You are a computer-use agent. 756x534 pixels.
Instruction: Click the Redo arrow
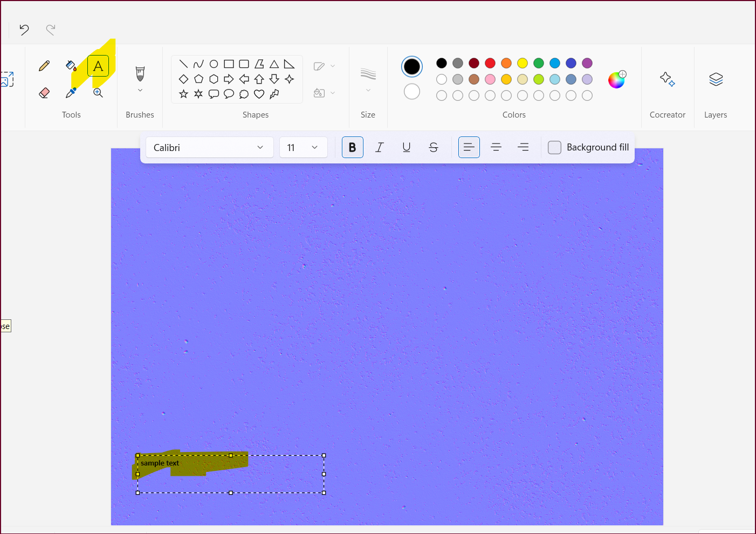[51, 30]
